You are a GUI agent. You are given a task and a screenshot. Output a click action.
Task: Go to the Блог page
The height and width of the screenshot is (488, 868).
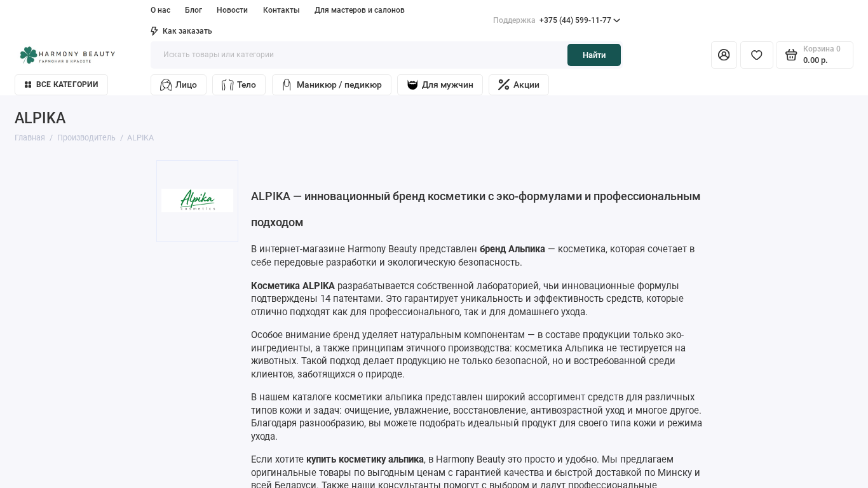193,10
